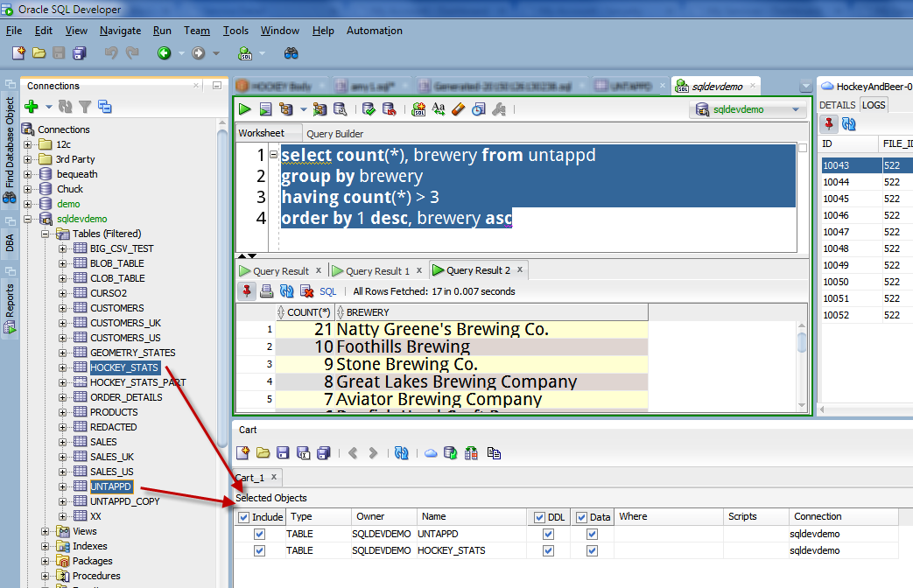Open the sqldevdemo connection dropdown

(x=795, y=109)
